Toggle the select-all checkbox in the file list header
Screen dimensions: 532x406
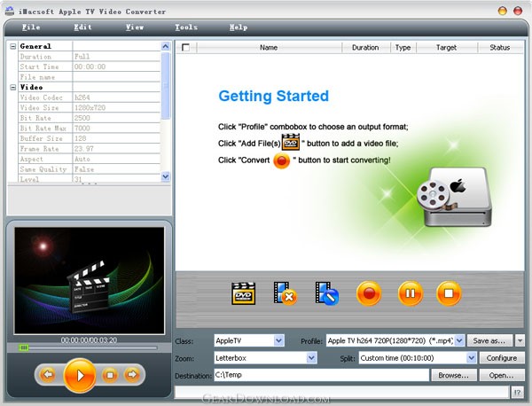click(x=185, y=48)
